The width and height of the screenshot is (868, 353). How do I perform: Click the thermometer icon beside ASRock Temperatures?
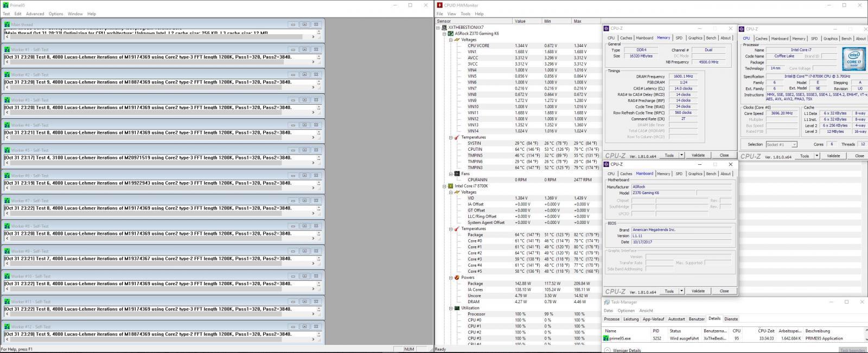click(457, 137)
